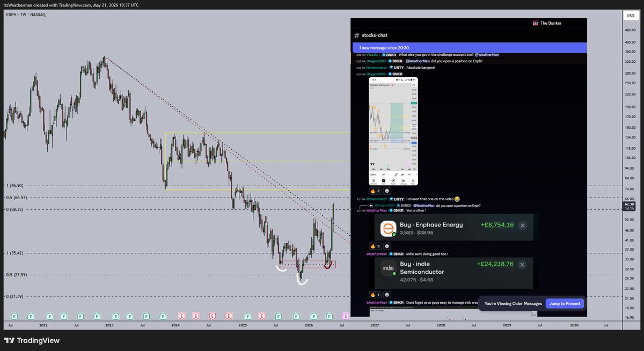This screenshot has width=644, height=351.
Task: Click the +£8,754.16 profit link
Action: [x=497, y=225]
